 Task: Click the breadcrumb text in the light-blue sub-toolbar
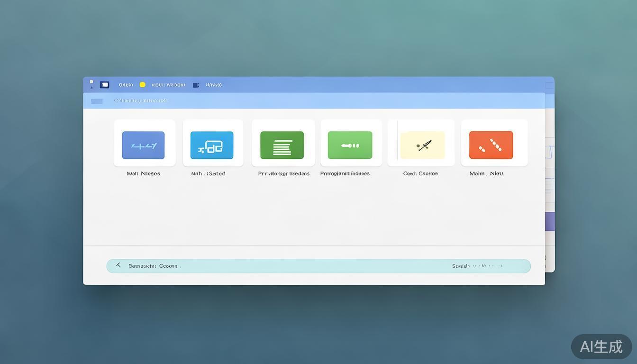point(141,100)
